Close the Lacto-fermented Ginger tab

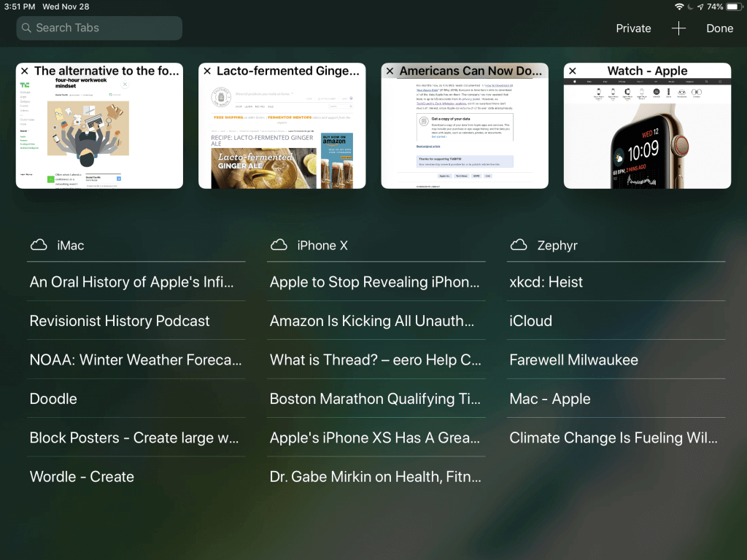(207, 71)
